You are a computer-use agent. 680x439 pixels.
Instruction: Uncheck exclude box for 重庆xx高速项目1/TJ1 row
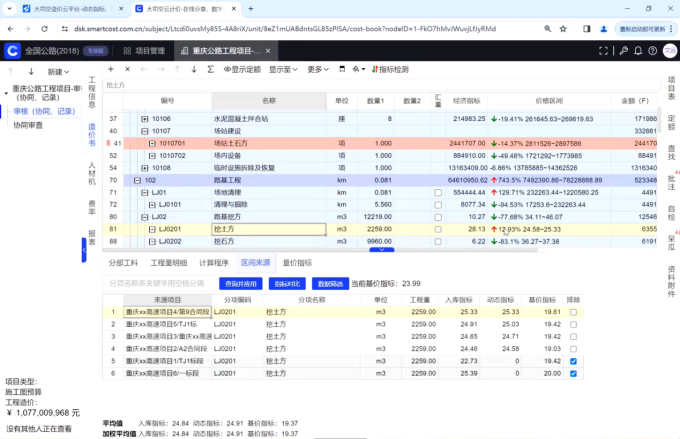pos(573,360)
